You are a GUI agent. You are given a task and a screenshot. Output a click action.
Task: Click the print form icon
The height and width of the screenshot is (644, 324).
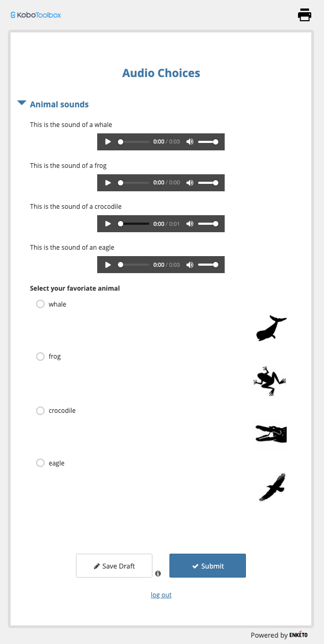(304, 15)
